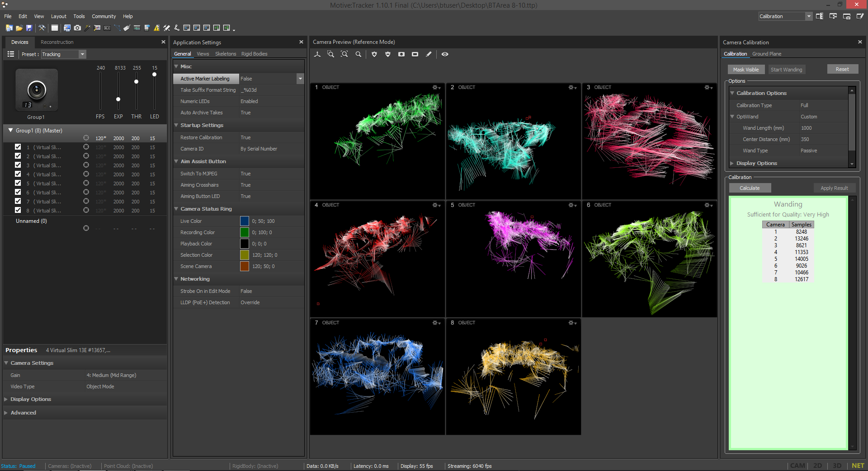868x471 pixels.
Task: Click the yellow warning triangle toolbar icon
Action: [x=156, y=28]
